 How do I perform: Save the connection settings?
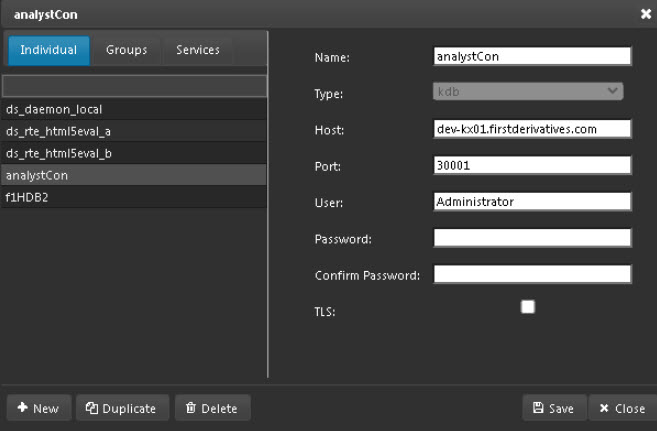pos(552,408)
